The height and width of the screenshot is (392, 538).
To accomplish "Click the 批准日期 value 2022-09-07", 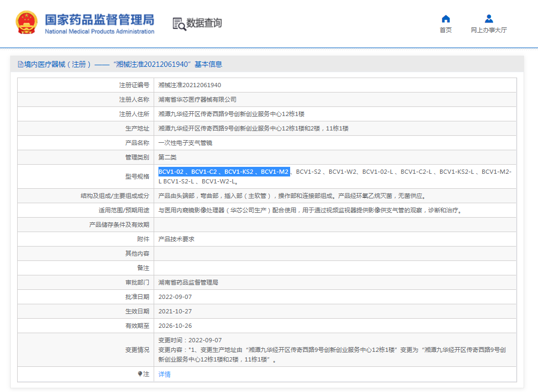I will [175, 297].
